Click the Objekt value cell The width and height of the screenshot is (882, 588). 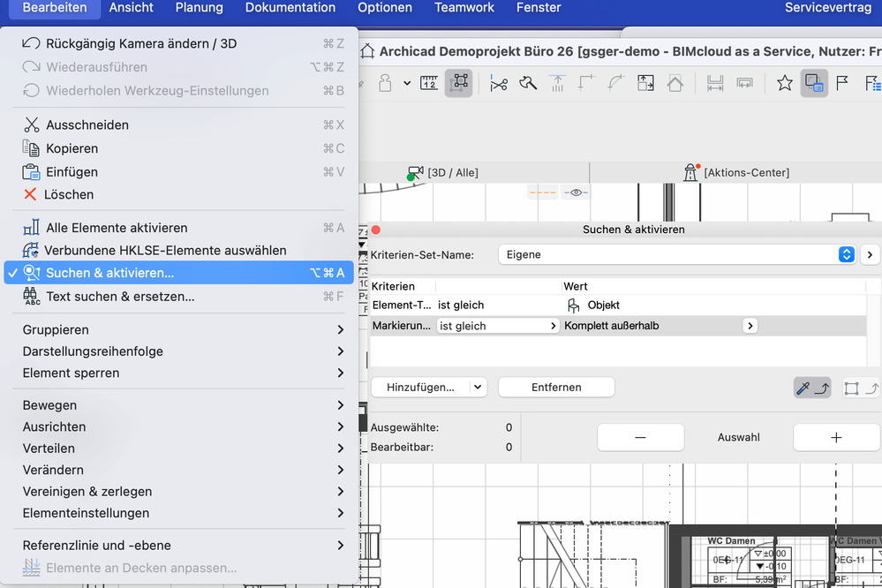click(x=593, y=305)
